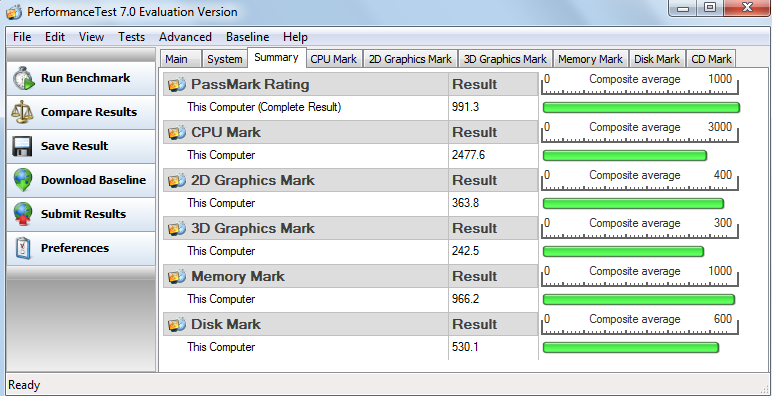Click the scales icon beside Compare Results

pyautogui.click(x=23, y=112)
